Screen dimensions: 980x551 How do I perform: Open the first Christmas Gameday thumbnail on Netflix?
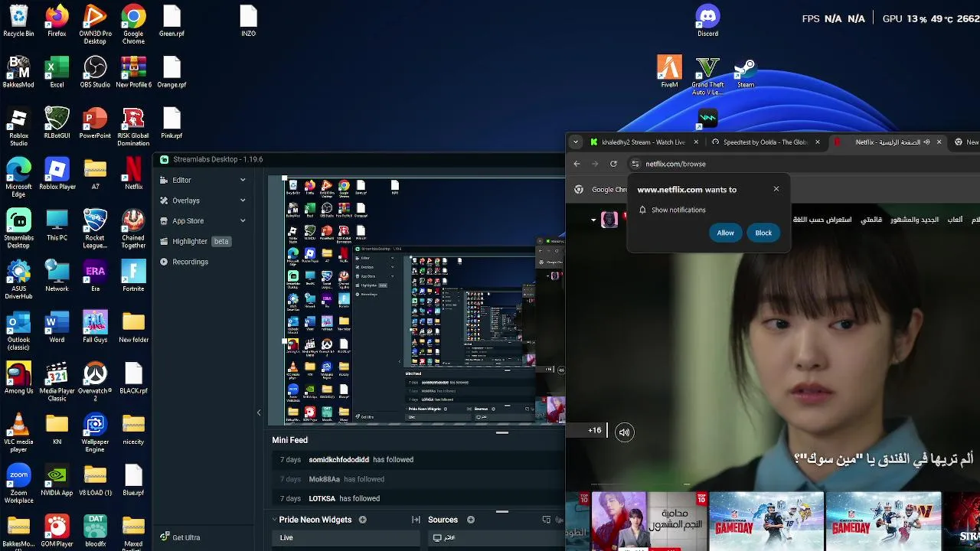766,521
